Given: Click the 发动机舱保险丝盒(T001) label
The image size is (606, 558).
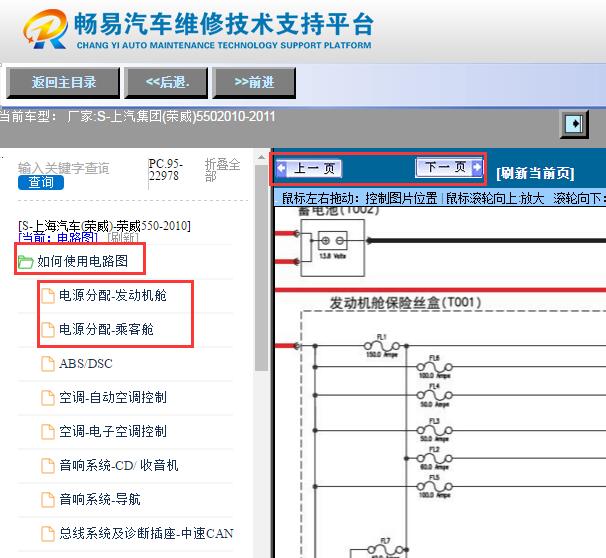Looking at the screenshot, I should coord(405,303).
